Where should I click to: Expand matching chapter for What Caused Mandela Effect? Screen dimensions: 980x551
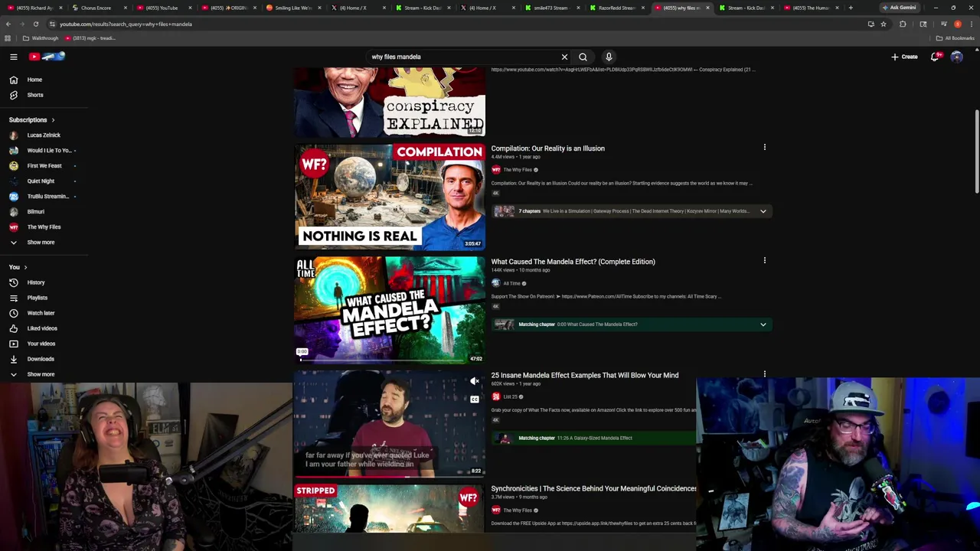point(763,324)
